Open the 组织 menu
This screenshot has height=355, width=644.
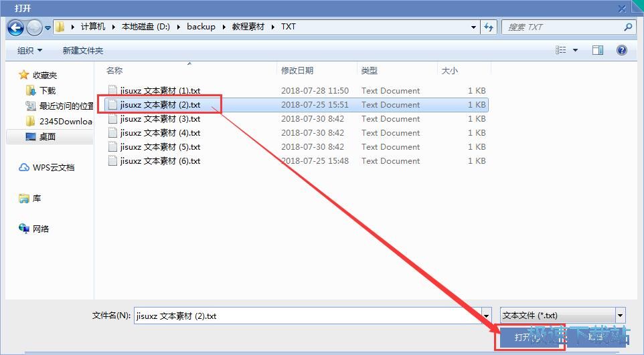pos(29,51)
